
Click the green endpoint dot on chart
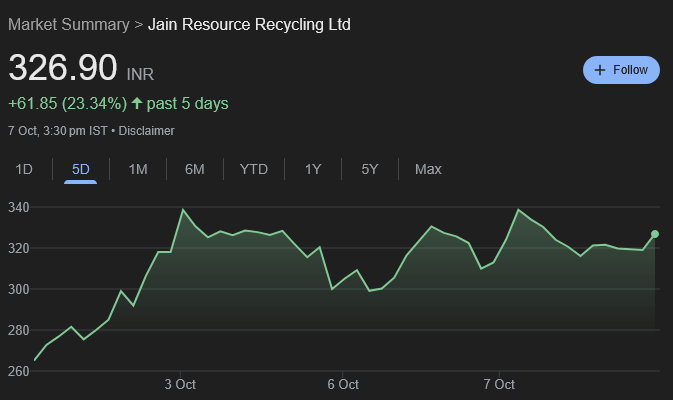[x=655, y=234]
